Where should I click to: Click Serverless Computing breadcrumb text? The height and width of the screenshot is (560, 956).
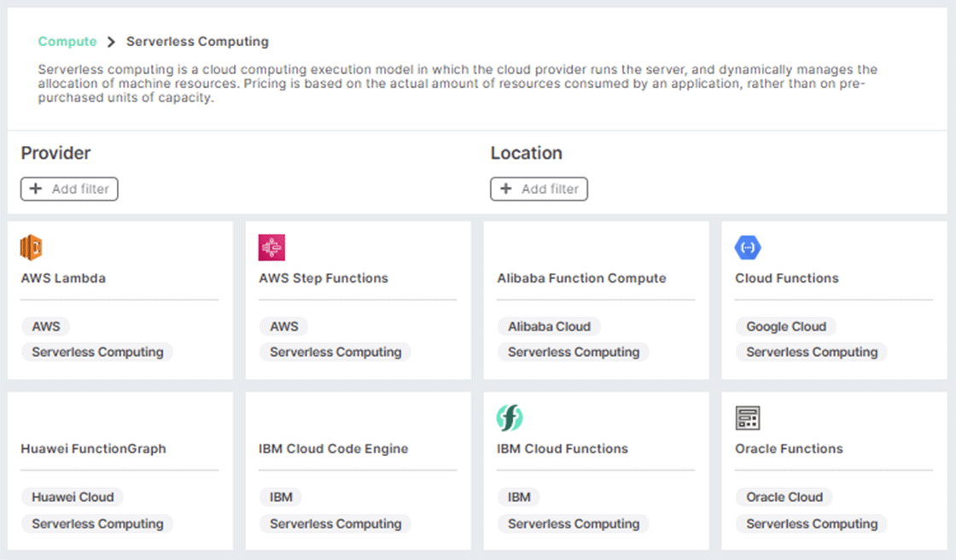[197, 42]
